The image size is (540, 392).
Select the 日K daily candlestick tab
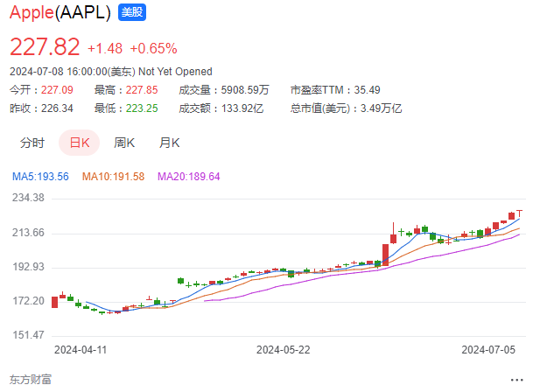tap(80, 143)
